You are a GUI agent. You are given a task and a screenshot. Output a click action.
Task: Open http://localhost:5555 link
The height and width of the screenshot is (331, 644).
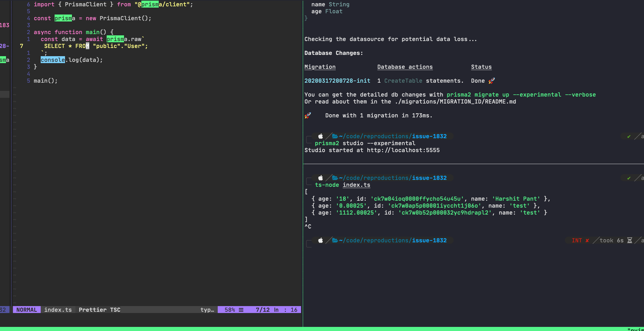pos(403,150)
